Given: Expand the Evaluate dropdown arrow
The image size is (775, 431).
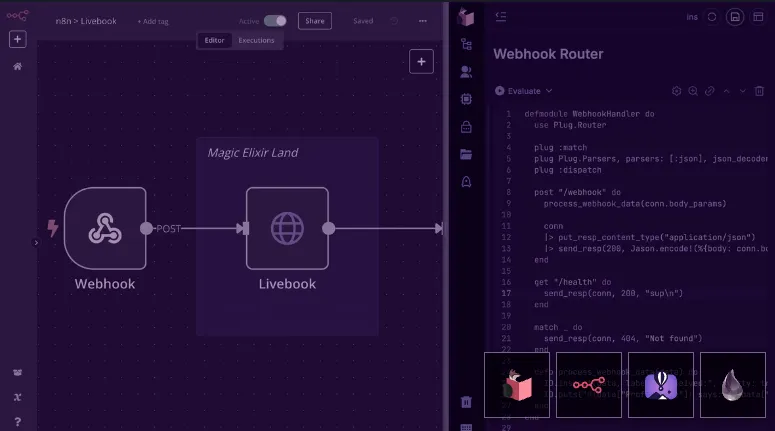Looking at the screenshot, I should pyautogui.click(x=549, y=91).
